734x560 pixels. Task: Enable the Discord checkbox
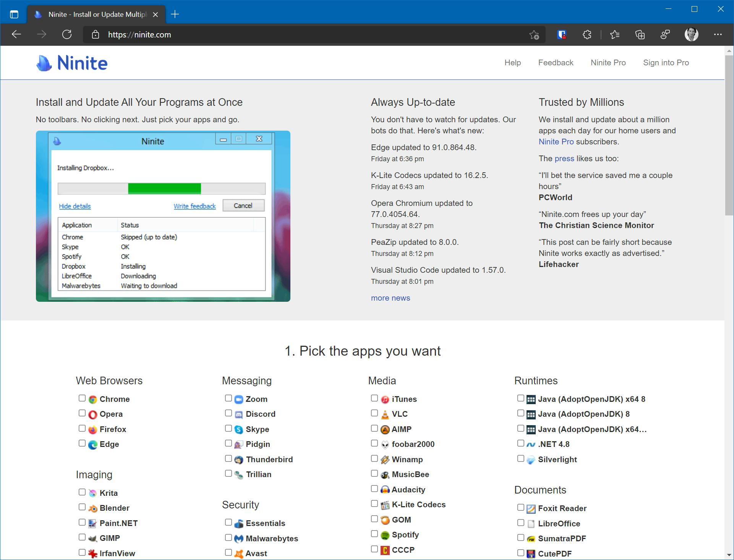click(228, 413)
